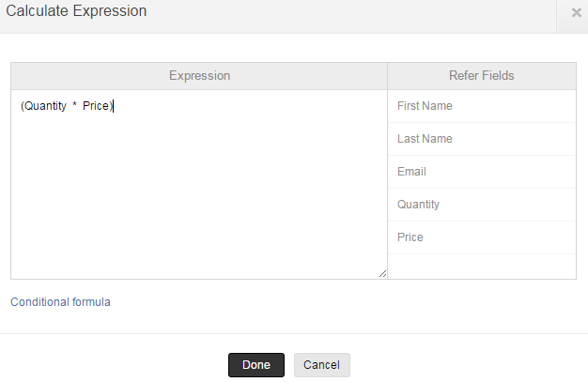Screen dimensions: 588x382
Task: Click inside the blank Expression text area
Action: tap(199, 197)
